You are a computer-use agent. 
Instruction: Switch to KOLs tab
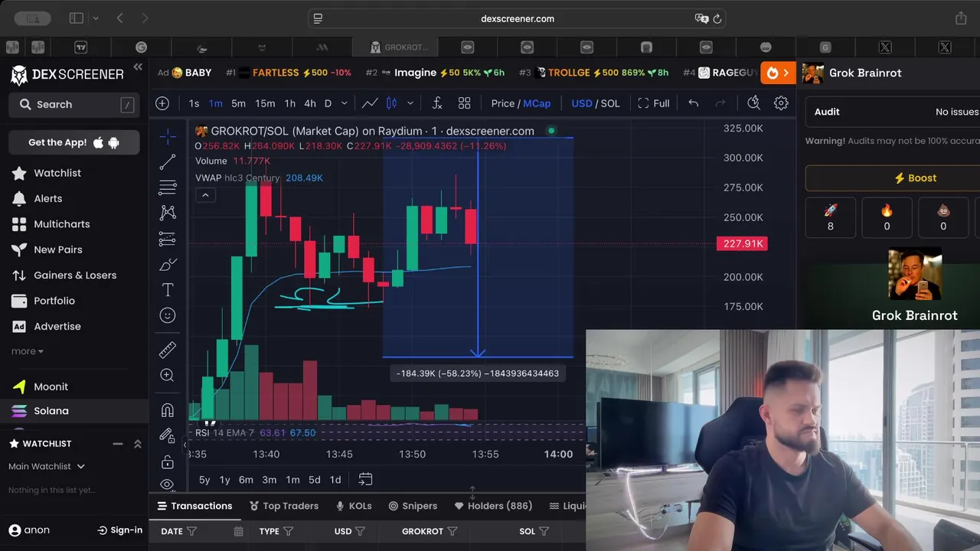coord(354,506)
